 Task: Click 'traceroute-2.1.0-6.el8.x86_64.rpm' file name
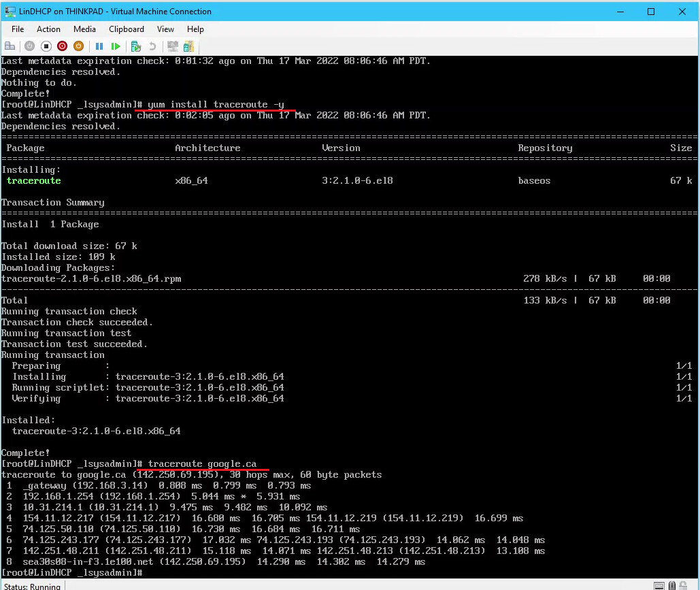pos(91,279)
